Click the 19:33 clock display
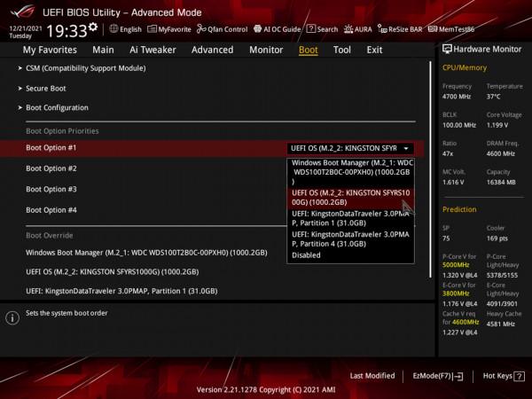 (66, 31)
